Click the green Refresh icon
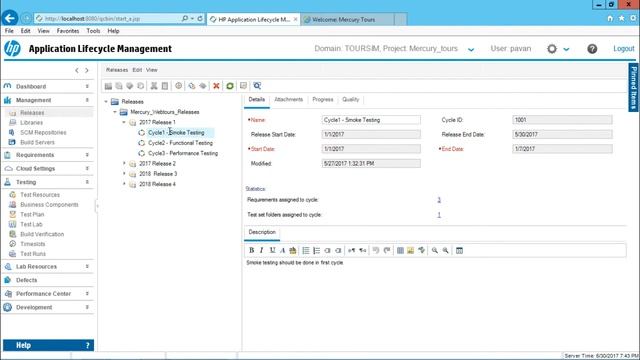The width and height of the screenshot is (640, 360). pyautogui.click(x=230, y=86)
